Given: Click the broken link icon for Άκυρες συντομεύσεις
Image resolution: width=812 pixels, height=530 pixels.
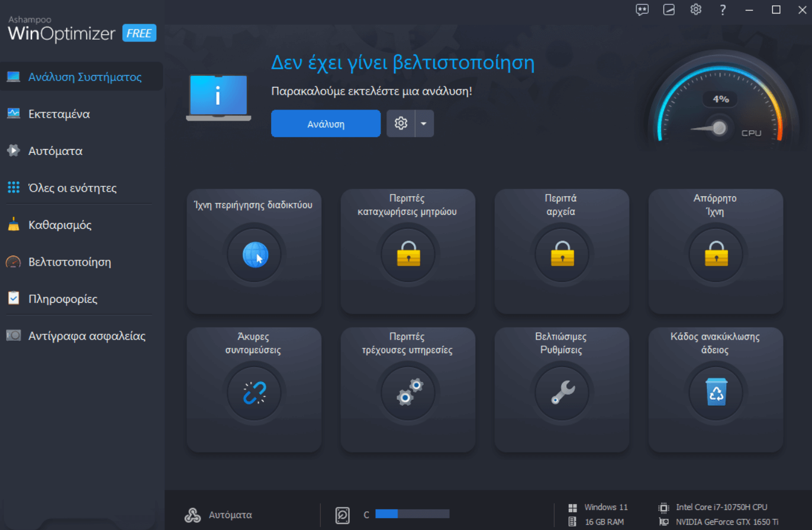Looking at the screenshot, I should click(x=256, y=393).
